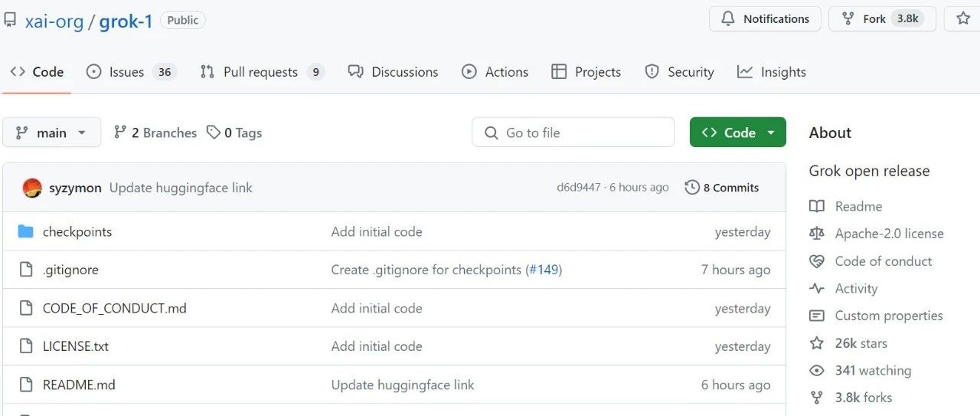Screen dimensions: 980x416
Task: Open the LICENSE.txt file
Action: (x=76, y=346)
